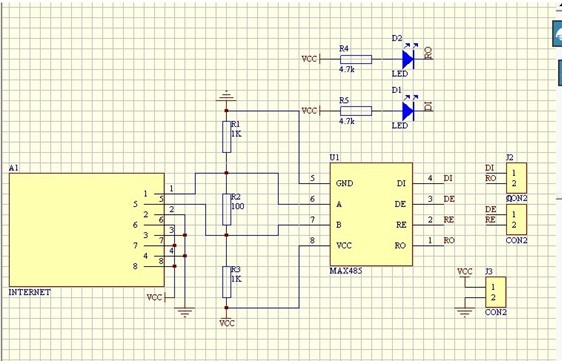This screenshot has height=361, width=562.
Task: Select the INTERNET connector block A1
Action: click(x=87, y=230)
